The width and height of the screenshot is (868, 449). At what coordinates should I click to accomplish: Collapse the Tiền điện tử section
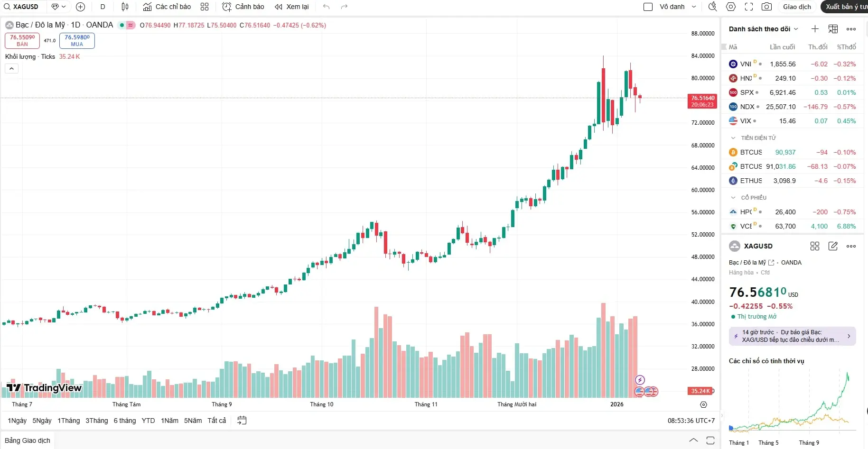click(x=733, y=138)
